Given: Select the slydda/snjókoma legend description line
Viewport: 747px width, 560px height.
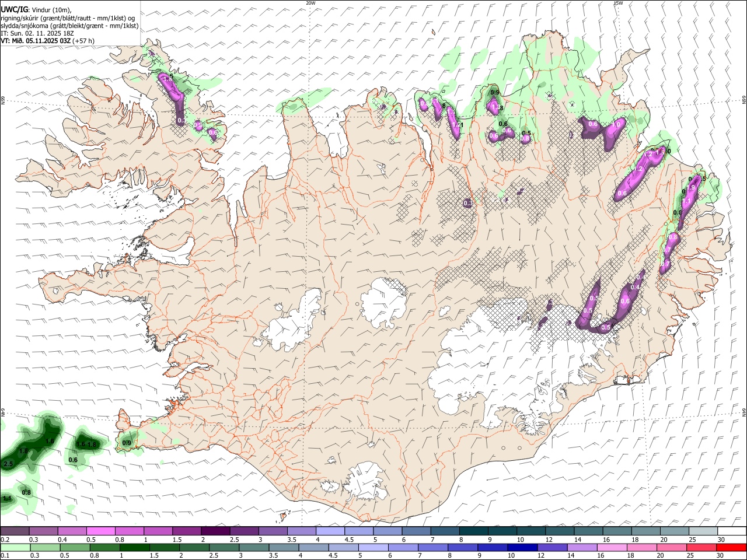Looking at the screenshot, I should [x=69, y=26].
